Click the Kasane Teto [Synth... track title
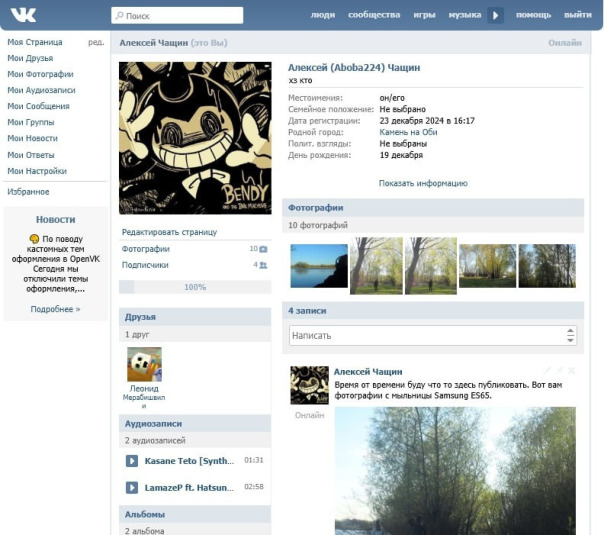604x535 pixels. pos(189,461)
